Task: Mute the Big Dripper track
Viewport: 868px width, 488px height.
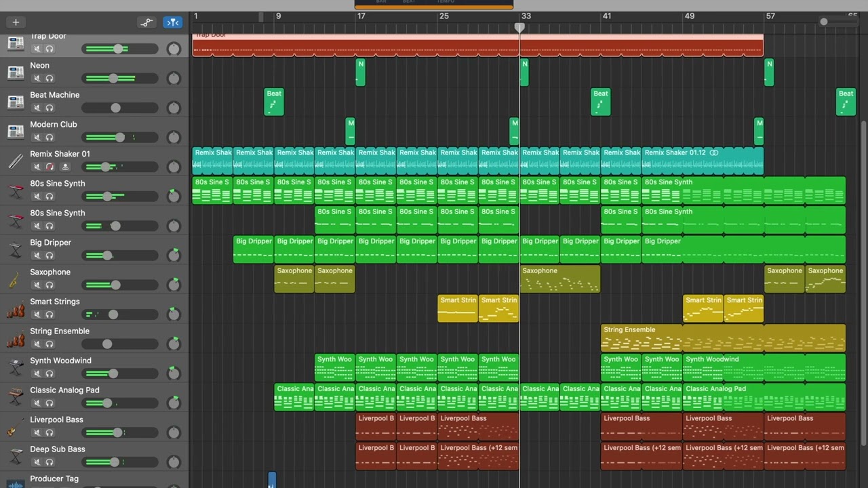Action: (37, 256)
